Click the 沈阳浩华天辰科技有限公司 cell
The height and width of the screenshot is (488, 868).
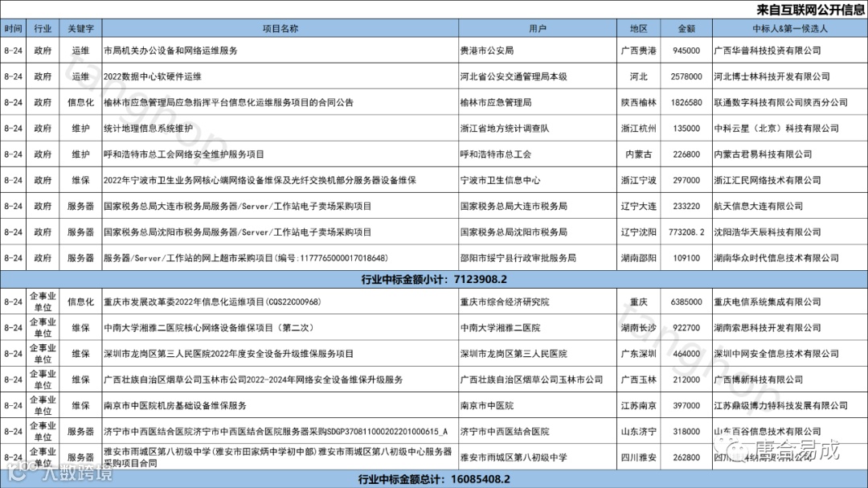[790, 232]
